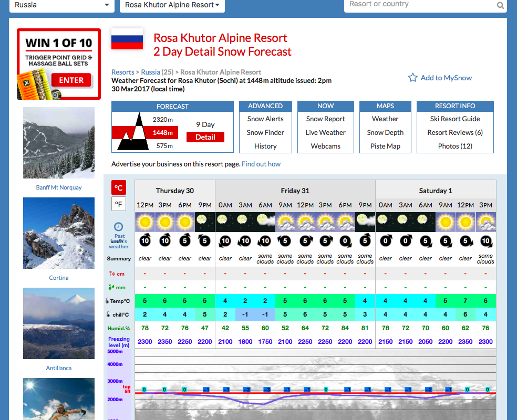Open the Banff Mt Norquay link
This screenshot has height=420, width=517.
(59, 187)
